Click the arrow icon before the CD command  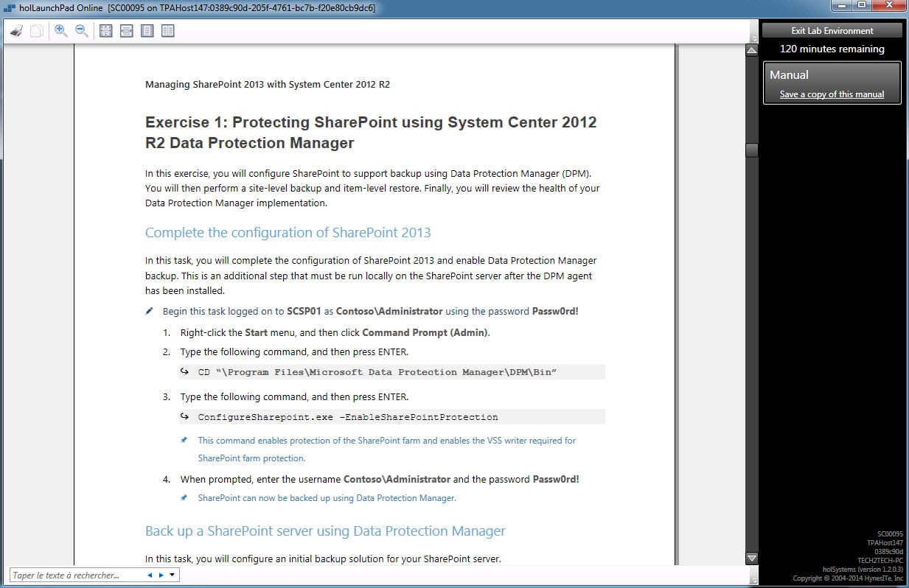(185, 371)
